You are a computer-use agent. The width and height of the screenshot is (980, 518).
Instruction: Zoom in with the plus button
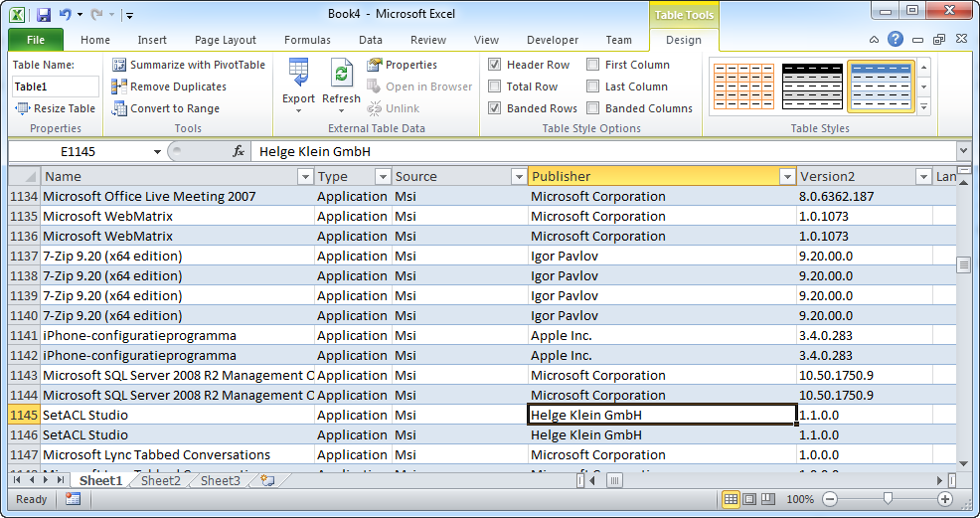point(945,499)
